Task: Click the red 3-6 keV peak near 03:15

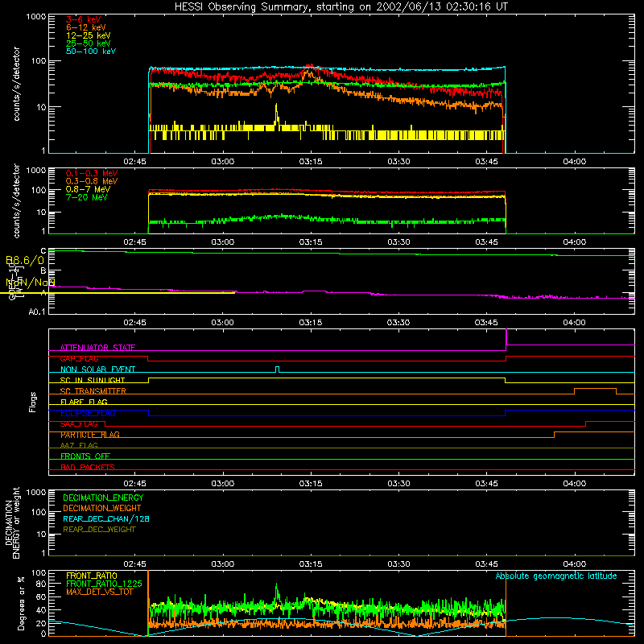Action: tap(310, 66)
